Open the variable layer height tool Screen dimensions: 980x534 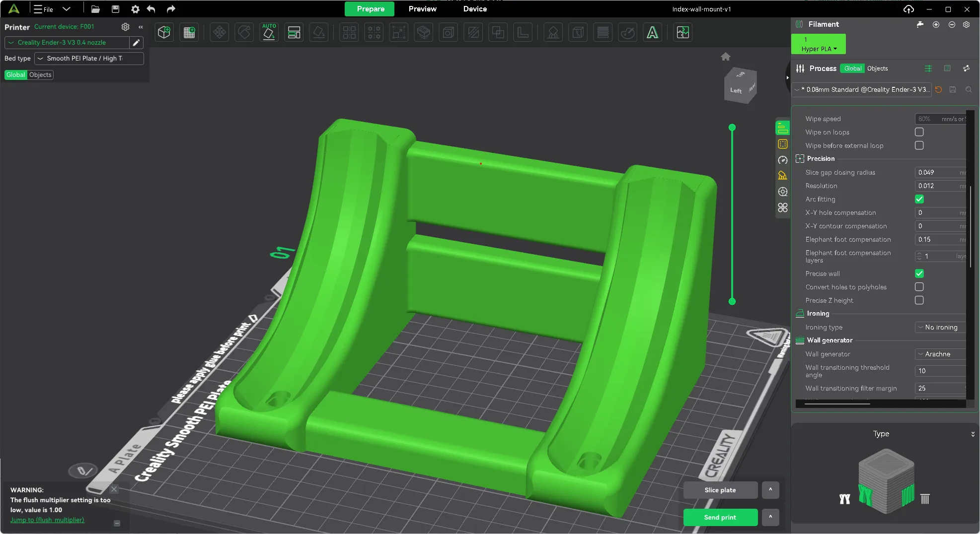(x=603, y=32)
